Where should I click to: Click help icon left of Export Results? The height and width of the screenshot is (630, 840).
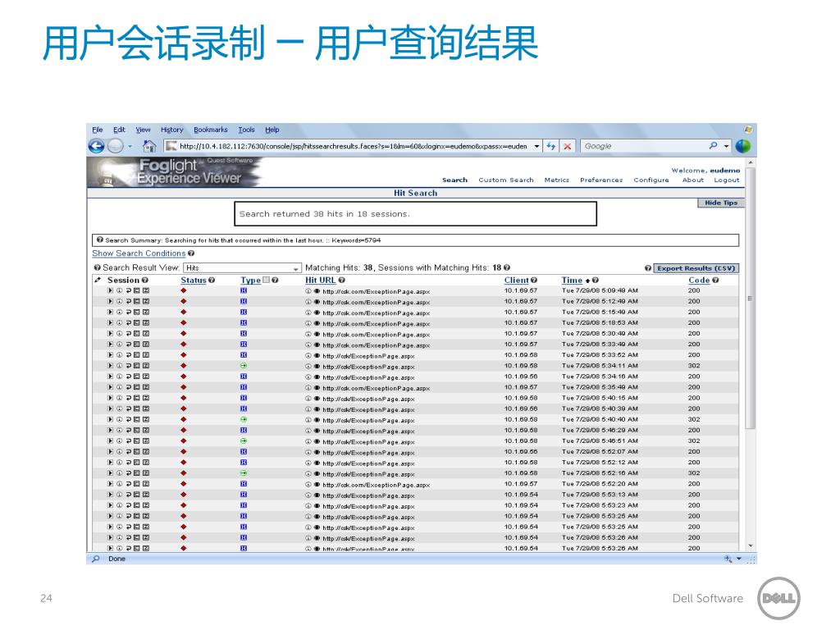648,268
